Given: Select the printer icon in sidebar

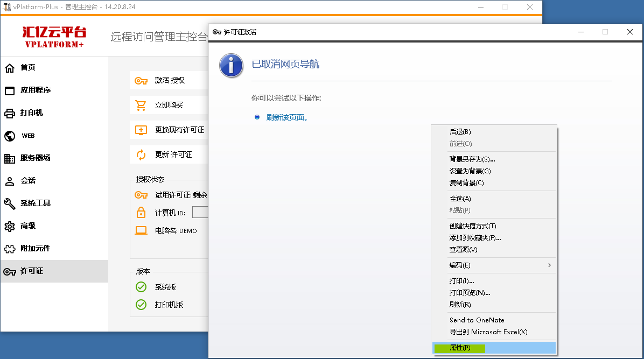Looking at the screenshot, I should point(10,113).
